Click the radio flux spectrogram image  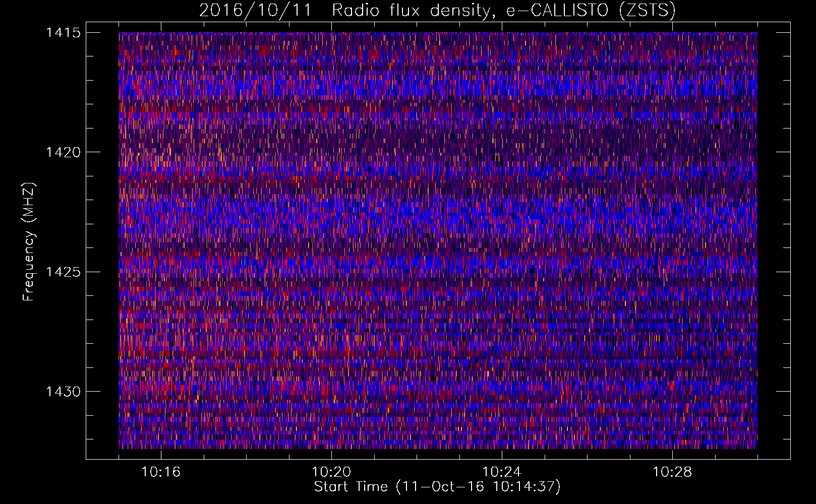pyautogui.click(x=438, y=240)
